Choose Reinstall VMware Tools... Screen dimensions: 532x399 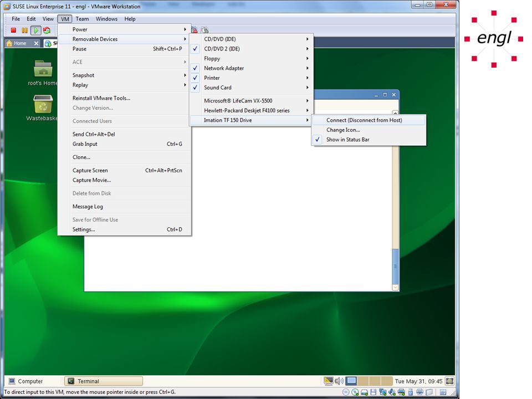[x=124, y=98]
